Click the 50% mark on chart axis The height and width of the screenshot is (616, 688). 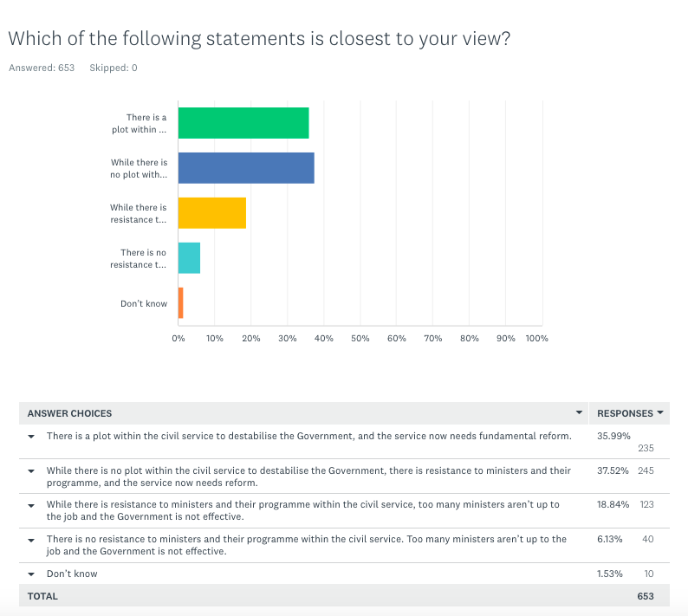click(360, 339)
